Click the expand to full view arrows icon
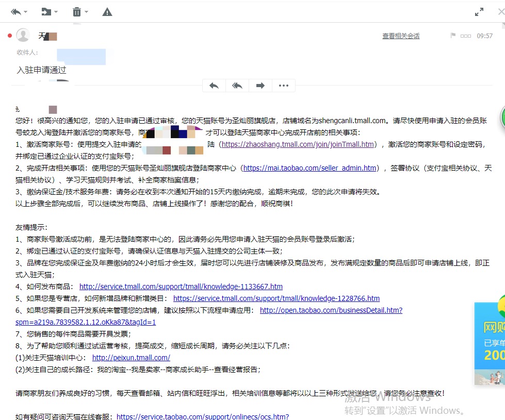Image resolution: width=505 pixels, height=420 pixels. pyautogui.click(x=479, y=12)
